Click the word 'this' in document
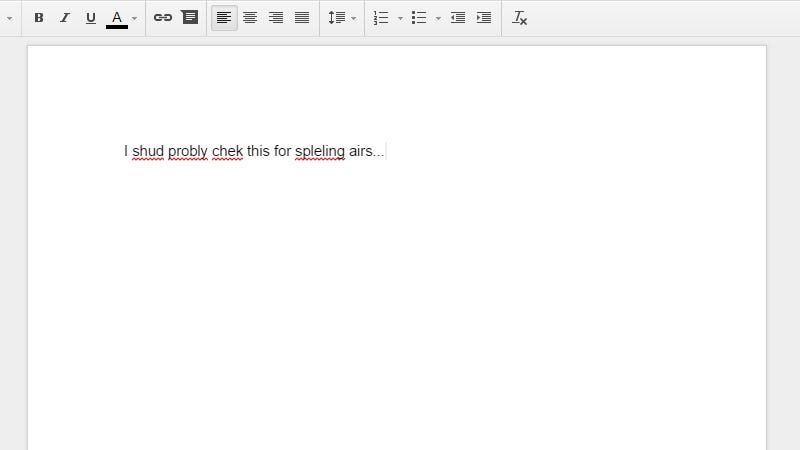Image resolution: width=800 pixels, height=450 pixels. click(258, 152)
